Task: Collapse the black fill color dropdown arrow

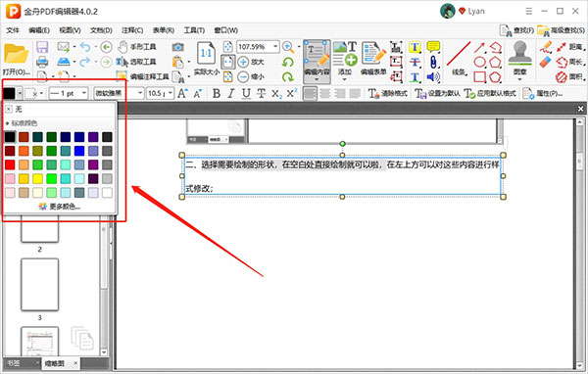Action: point(20,93)
